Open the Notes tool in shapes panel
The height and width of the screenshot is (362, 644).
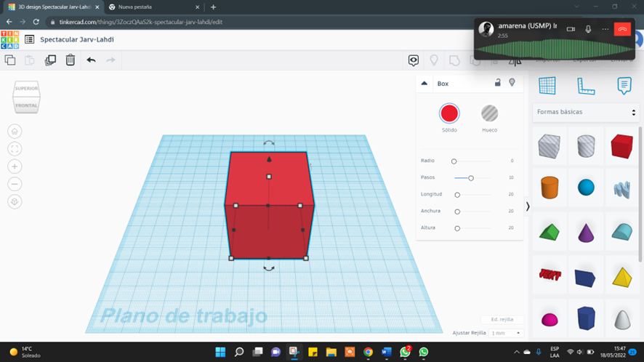[x=624, y=86]
